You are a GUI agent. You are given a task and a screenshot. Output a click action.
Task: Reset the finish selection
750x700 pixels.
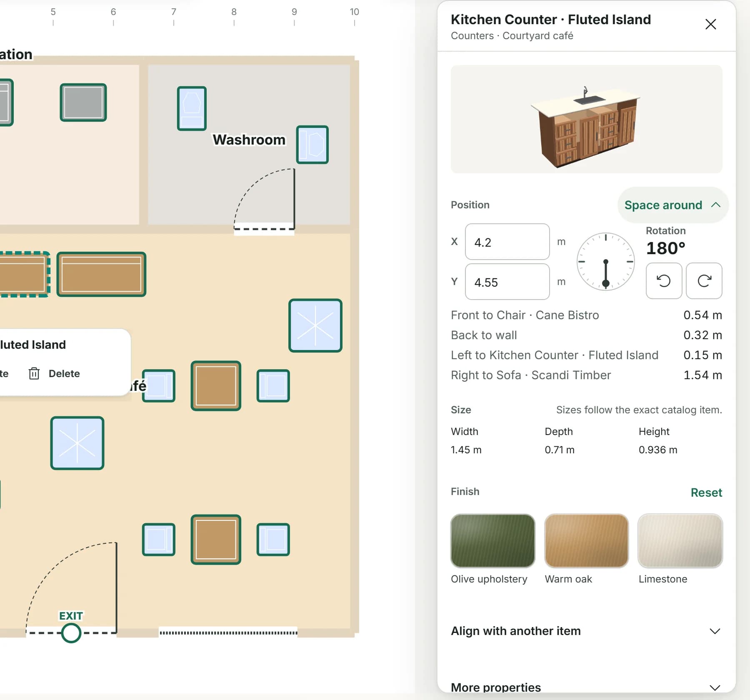(x=706, y=492)
